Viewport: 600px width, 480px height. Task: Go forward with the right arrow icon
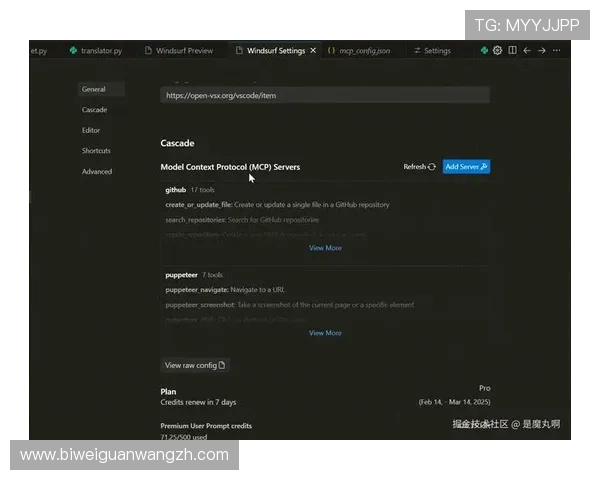542,51
